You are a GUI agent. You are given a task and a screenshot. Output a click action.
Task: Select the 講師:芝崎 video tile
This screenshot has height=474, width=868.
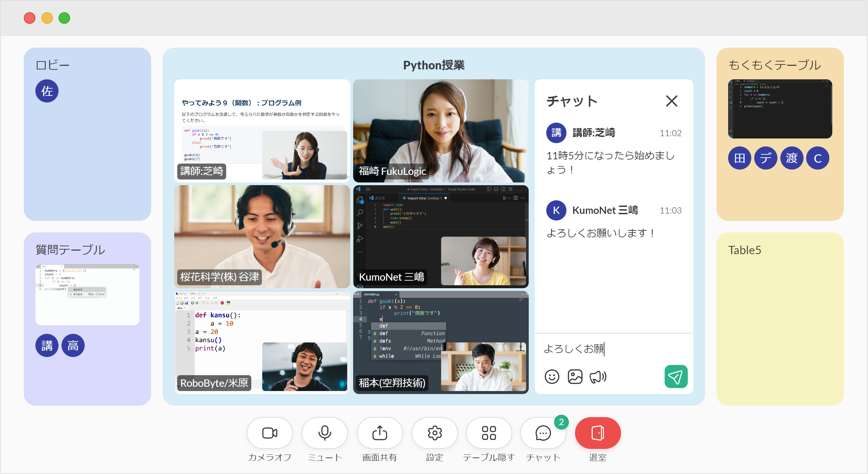262,131
